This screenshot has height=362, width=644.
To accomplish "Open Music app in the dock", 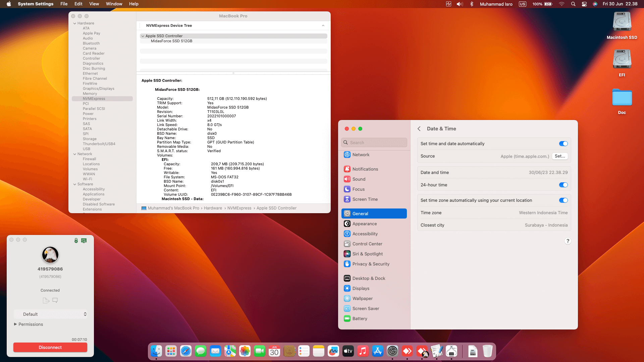I will [x=363, y=351].
